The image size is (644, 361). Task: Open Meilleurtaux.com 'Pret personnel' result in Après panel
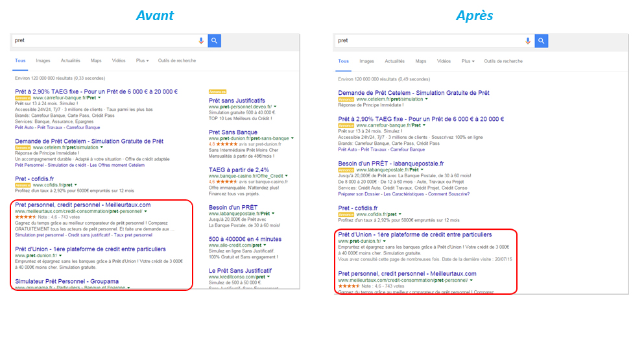(407, 274)
